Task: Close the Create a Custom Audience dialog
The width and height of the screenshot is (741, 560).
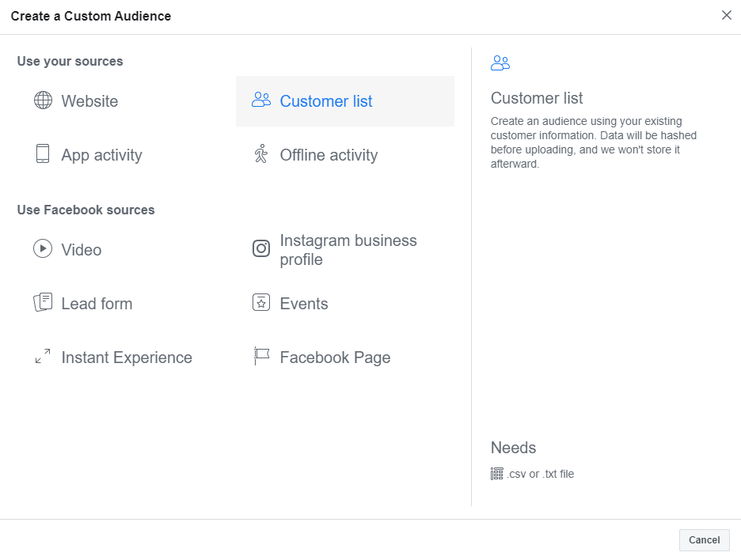Action: coord(726,16)
